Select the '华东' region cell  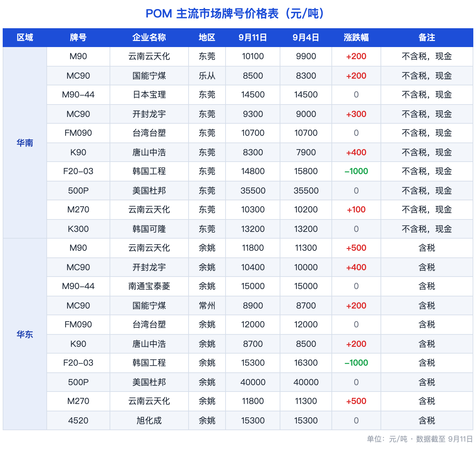click(x=25, y=334)
